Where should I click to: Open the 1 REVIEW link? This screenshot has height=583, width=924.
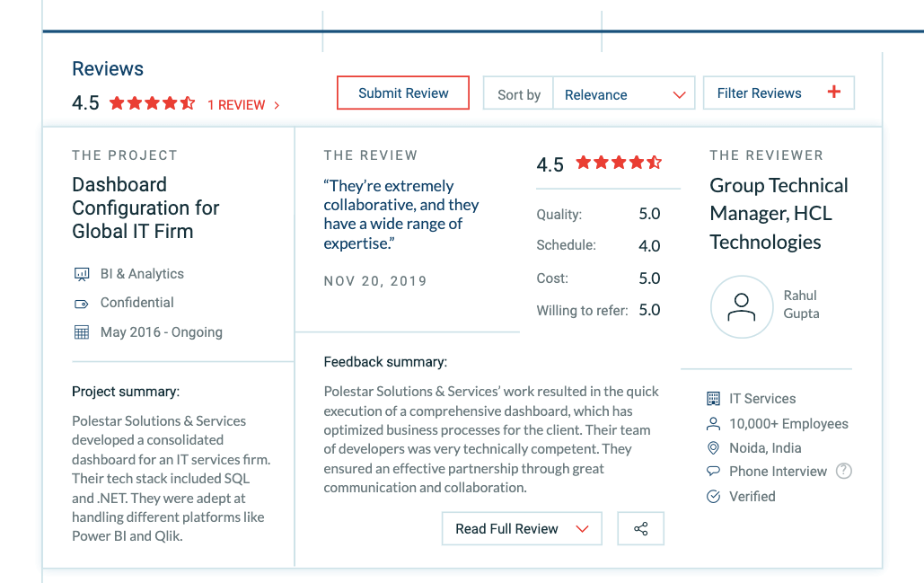pyautogui.click(x=243, y=105)
